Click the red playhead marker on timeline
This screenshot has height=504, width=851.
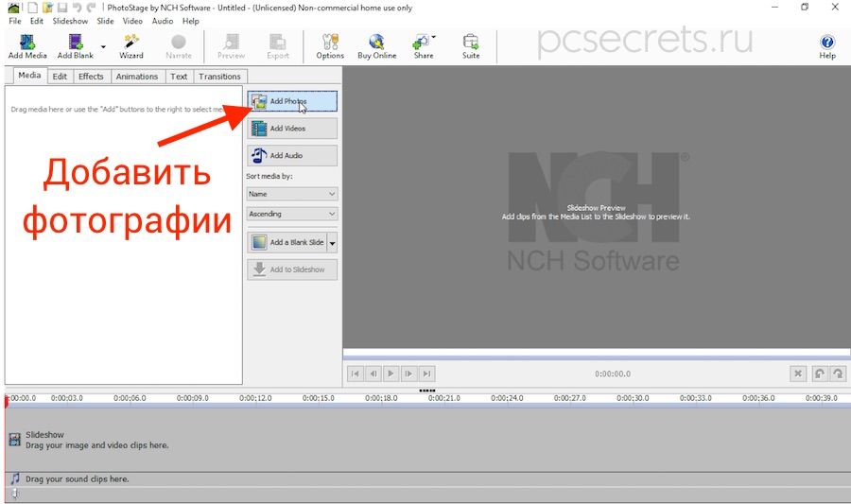coord(7,402)
